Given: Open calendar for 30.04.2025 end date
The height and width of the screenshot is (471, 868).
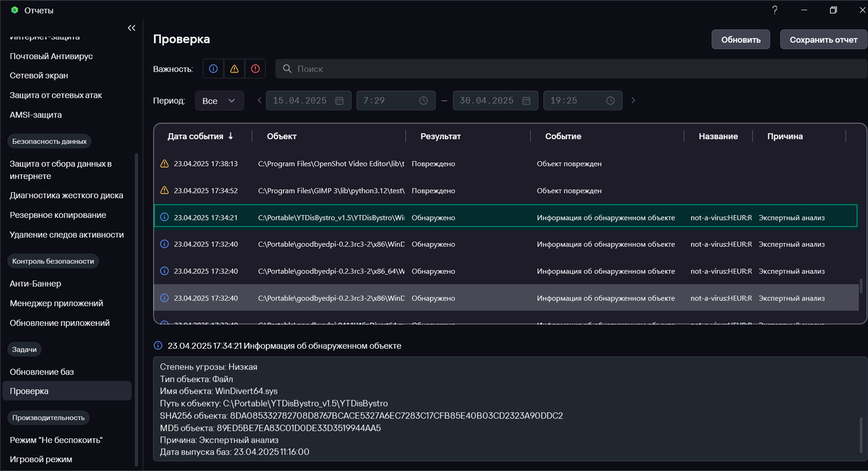Looking at the screenshot, I should [x=526, y=100].
